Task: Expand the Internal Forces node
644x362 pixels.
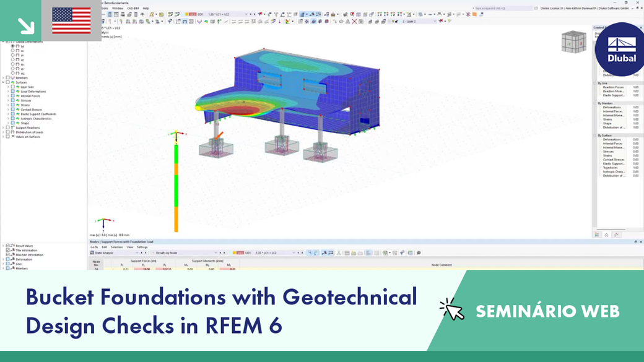Action: pyautogui.click(x=8, y=96)
